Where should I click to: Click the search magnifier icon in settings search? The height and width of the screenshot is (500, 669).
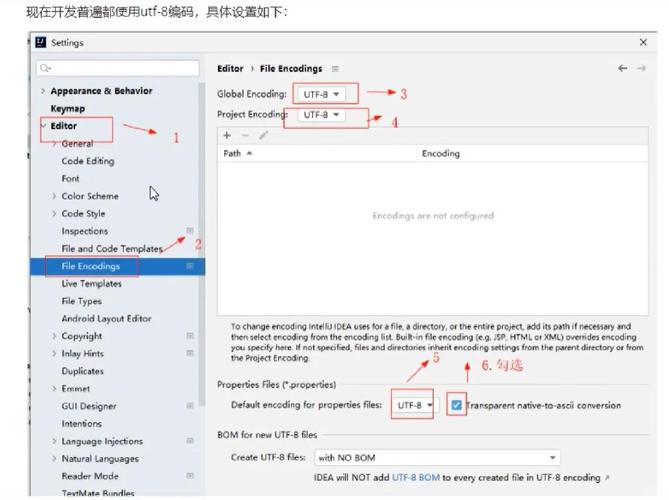(45, 68)
